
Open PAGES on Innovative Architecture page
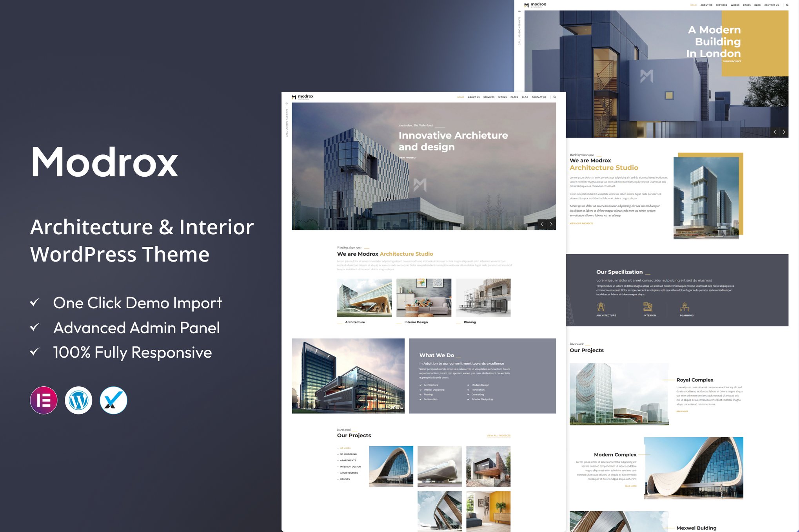point(514,97)
